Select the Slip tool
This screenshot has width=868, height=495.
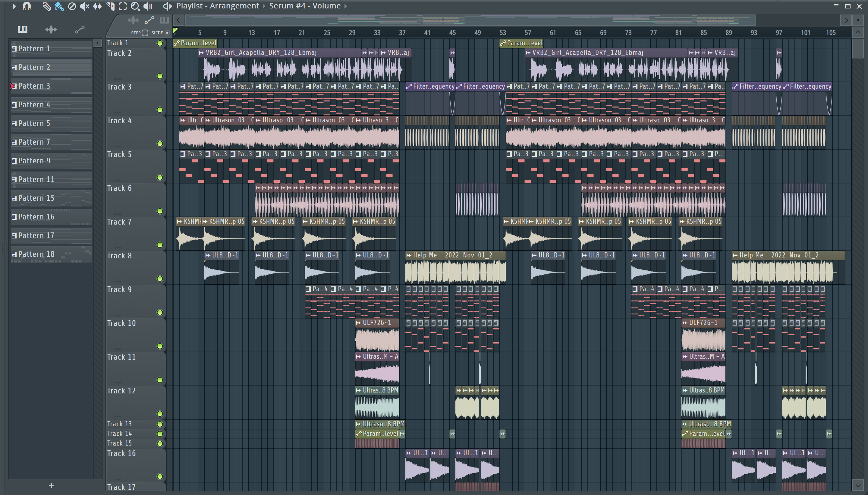(x=97, y=6)
